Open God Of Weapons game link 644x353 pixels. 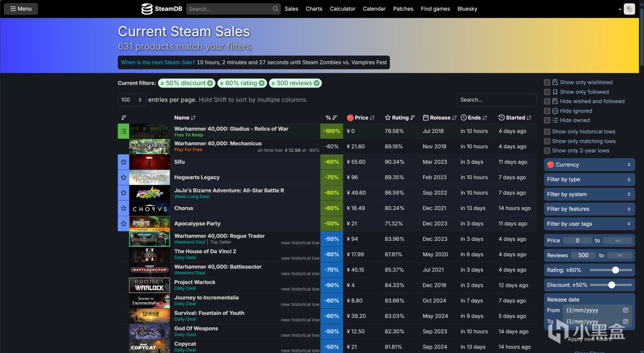pyautogui.click(x=196, y=328)
